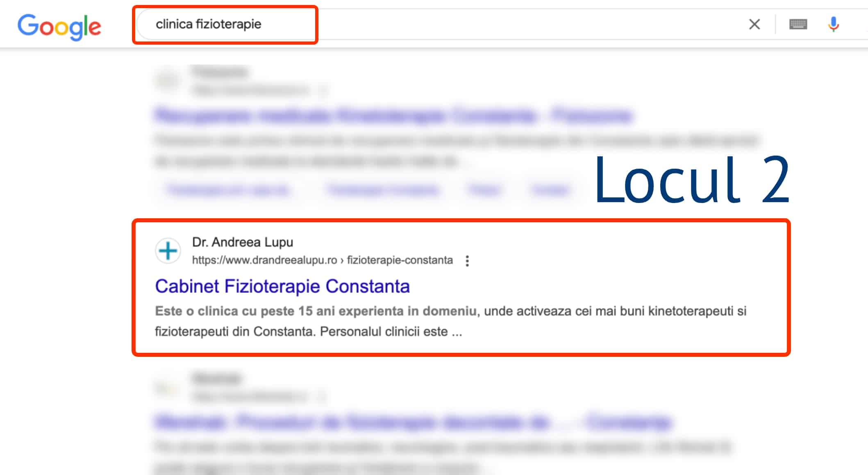Click the "Dr. Andreea Lupu" site name

pyautogui.click(x=243, y=242)
